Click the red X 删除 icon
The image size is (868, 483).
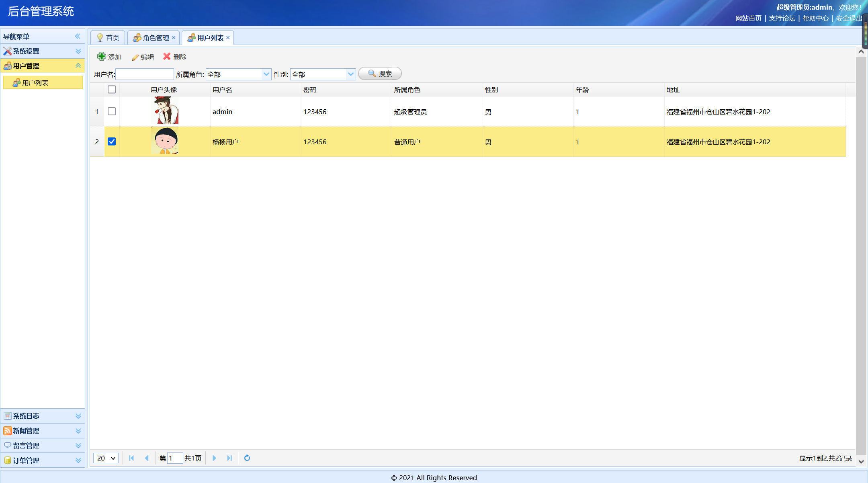167,57
